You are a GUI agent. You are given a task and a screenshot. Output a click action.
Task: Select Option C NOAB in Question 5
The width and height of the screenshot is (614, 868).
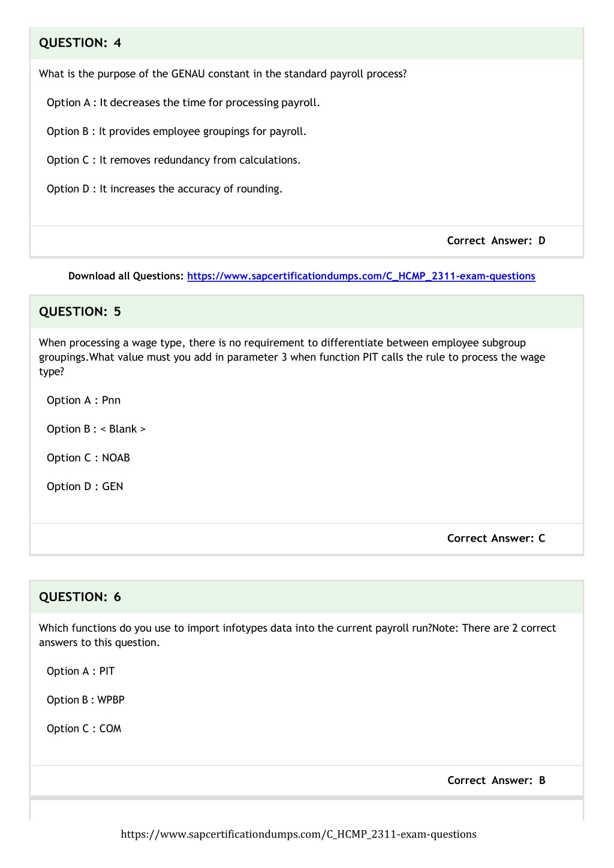click(88, 458)
